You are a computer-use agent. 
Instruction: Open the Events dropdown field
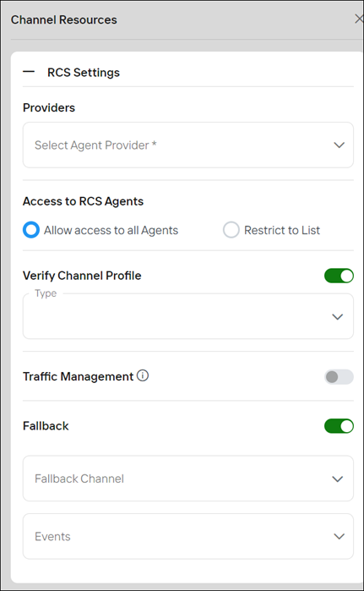click(x=188, y=536)
